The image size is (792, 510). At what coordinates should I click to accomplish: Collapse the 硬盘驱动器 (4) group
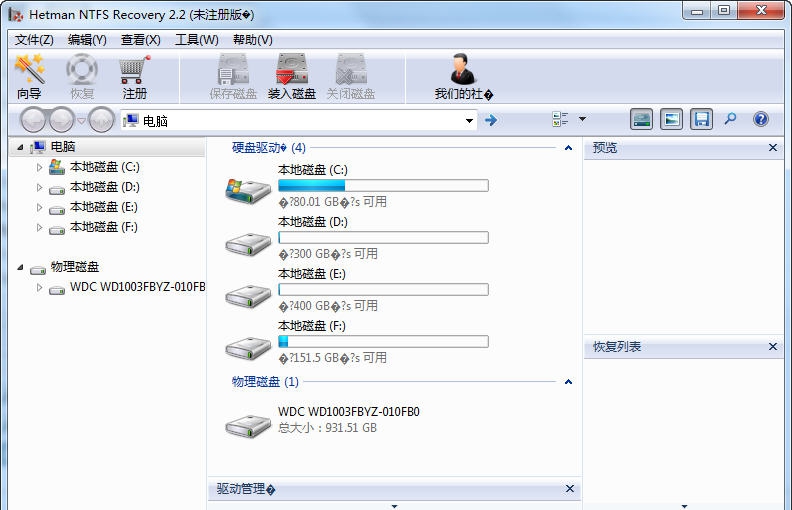coord(568,148)
